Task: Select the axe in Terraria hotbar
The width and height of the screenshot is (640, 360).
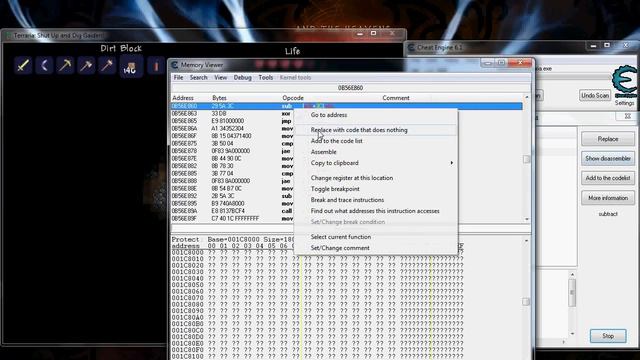Action: pyautogui.click(x=86, y=65)
